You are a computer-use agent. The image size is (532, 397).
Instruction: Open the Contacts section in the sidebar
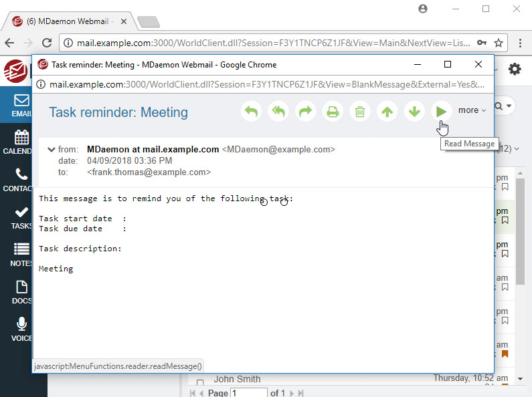pyautogui.click(x=17, y=180)
